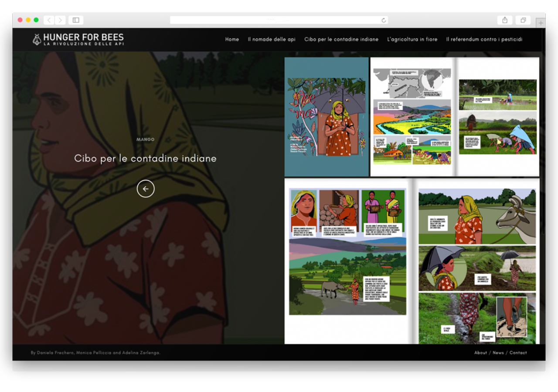The height and width of the screenshot is (392, 558).
Task: Click the browser address bar
Action: pos(279,20)
